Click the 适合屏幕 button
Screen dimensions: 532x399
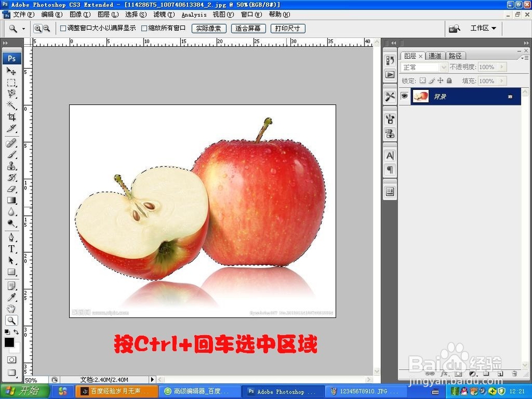248,28
